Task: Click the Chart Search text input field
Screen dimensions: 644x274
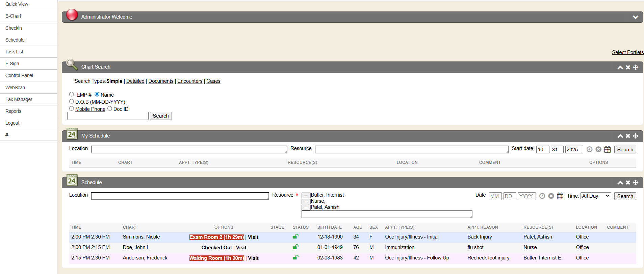Action: coord(108,116)
